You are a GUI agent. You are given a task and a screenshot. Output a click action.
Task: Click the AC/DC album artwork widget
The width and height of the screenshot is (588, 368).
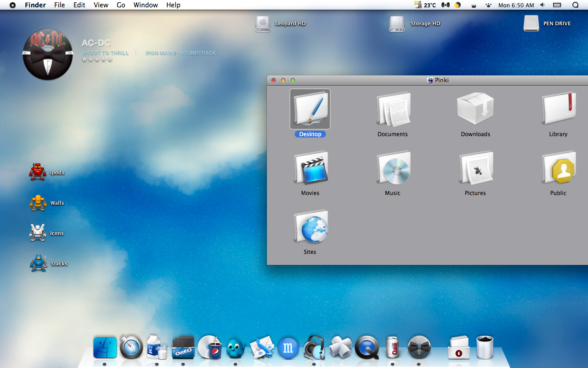(48, 55)
